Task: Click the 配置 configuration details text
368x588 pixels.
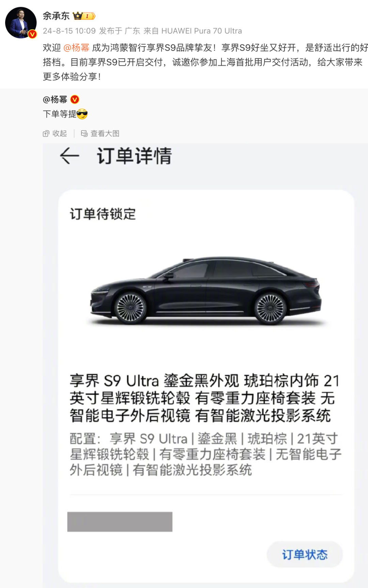Action: 205,454
